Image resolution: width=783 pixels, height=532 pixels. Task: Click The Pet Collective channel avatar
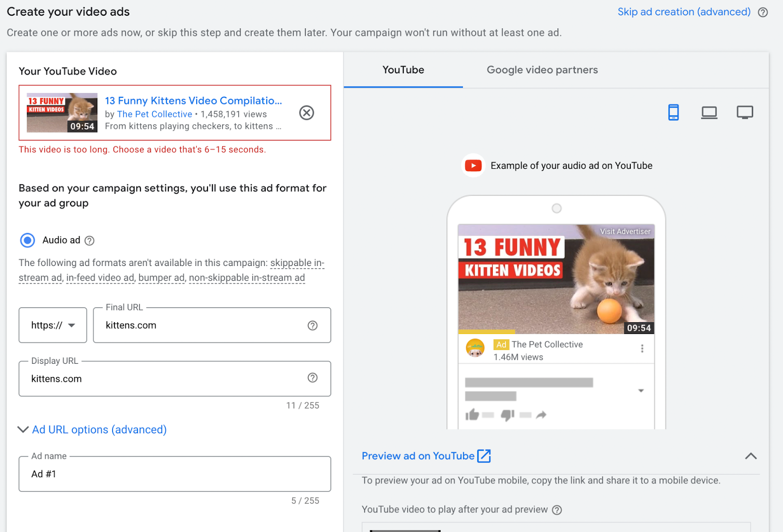click(x=475, y=348)
